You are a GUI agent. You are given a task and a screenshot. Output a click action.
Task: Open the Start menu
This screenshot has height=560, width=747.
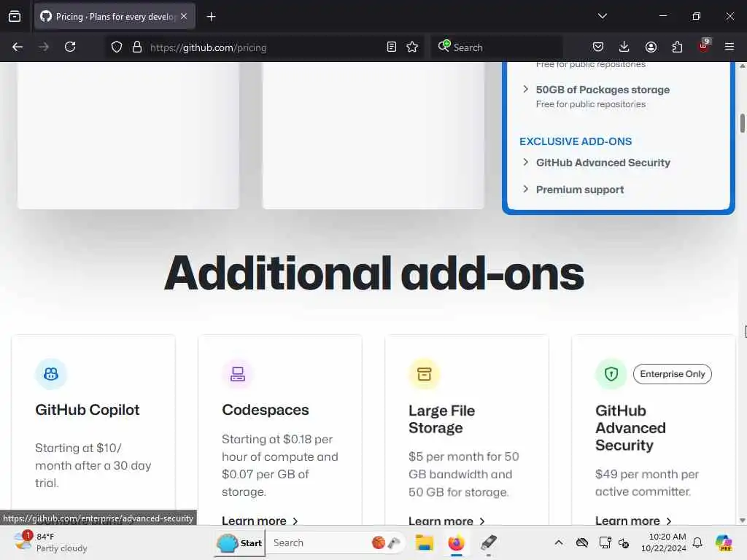239,542
